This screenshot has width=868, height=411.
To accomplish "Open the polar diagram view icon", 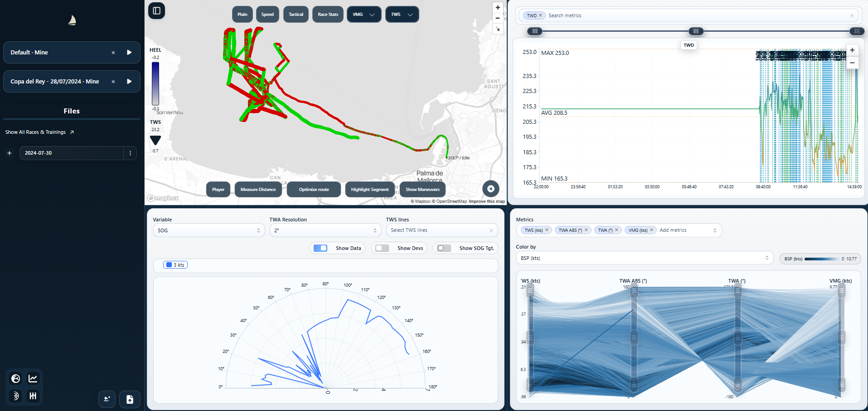I will [16, 396].
